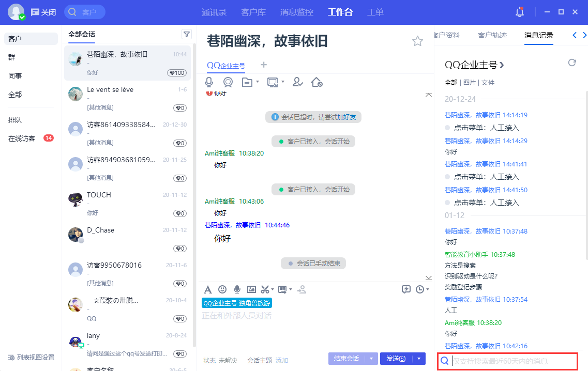Go to the 工单 tab
The width and height of the screenshot is (588, 371).
(375, 12)
